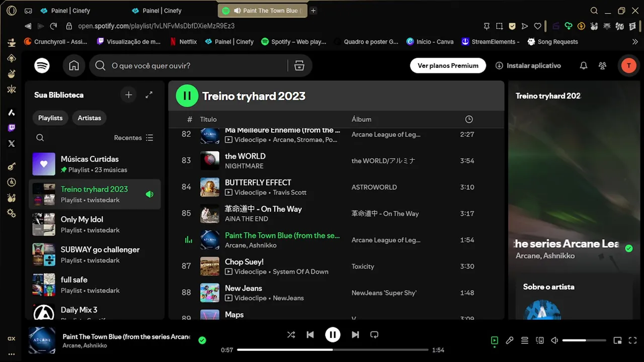The image size is (644, 362).
Task: Sort by duration clock icon header
Action: [469, 119]
